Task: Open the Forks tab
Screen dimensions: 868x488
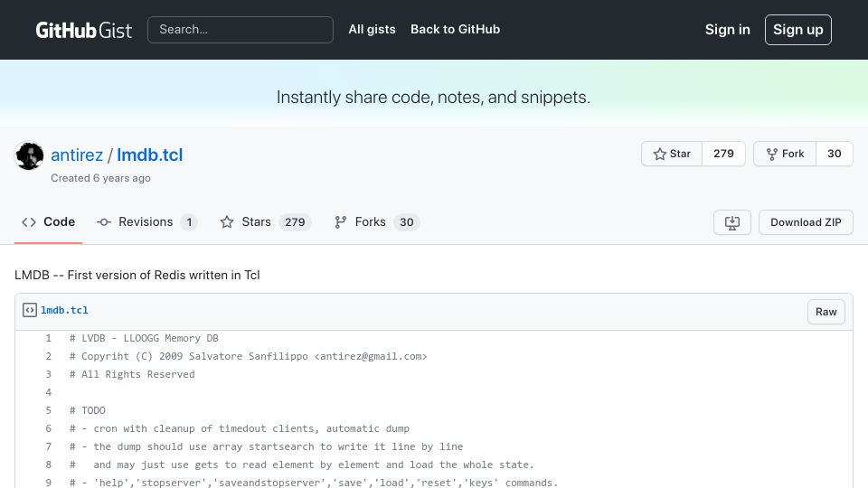Action: [x=376, y=222]
